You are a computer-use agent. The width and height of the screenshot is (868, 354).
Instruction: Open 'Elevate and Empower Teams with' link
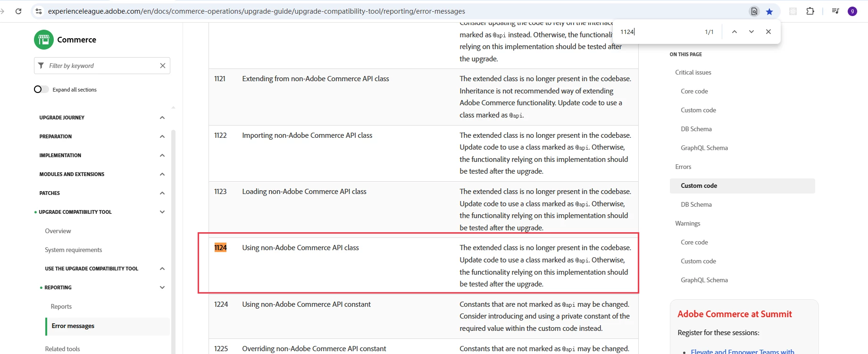[x=743, y=351]
